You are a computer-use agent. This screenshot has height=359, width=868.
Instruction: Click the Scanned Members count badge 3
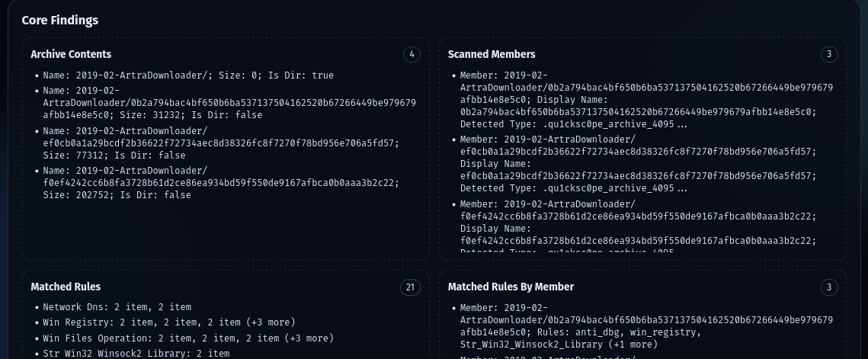pyautogui.click(x=828, y=54)
